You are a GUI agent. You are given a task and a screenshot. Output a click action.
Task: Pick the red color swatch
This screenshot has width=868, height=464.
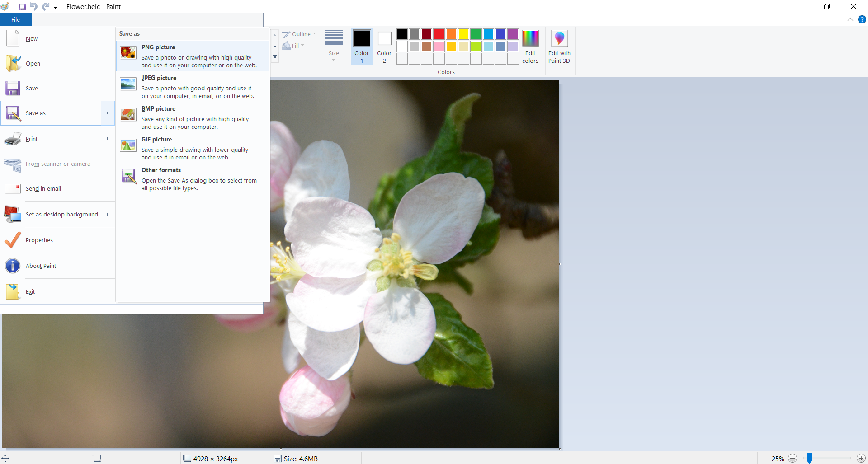439,34
